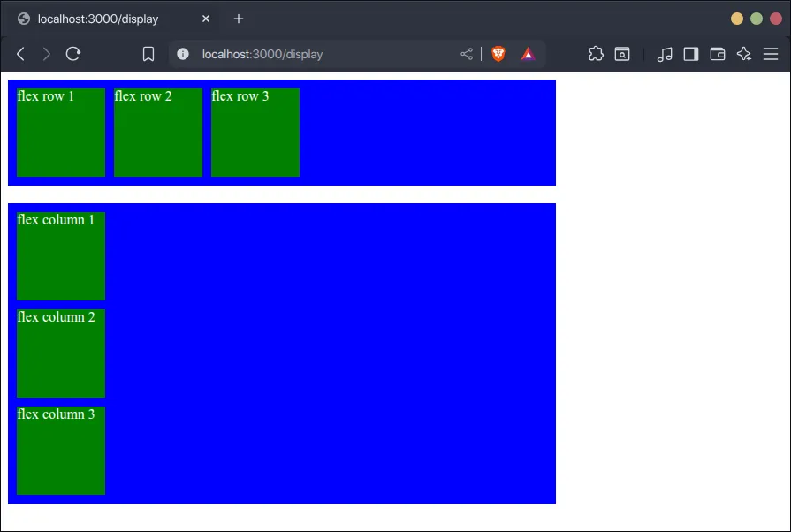This screenshot has width=791, height=532.
Task: Bookmark this page
Action: click(148, 54)
